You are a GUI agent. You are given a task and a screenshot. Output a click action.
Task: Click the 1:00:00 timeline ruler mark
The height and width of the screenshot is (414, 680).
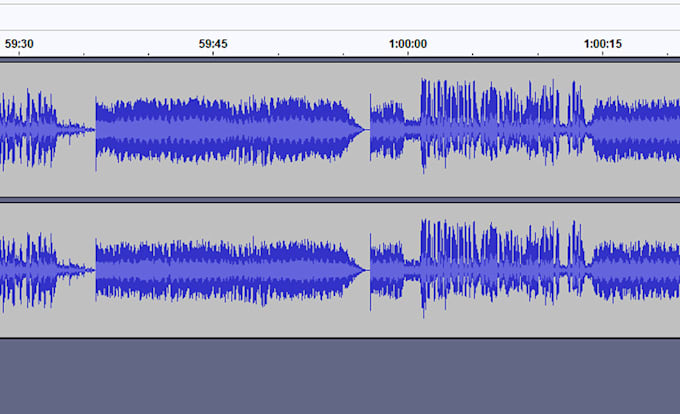point(408,44)
